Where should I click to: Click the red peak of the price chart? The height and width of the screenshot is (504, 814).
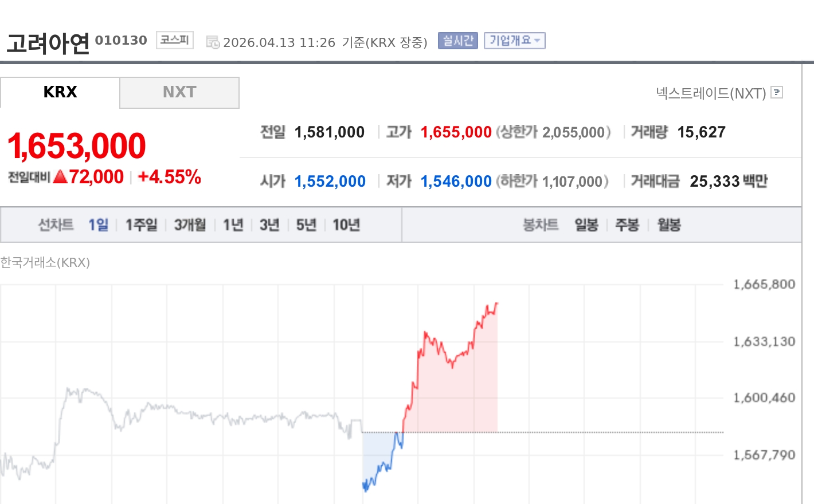click(496, 304)
